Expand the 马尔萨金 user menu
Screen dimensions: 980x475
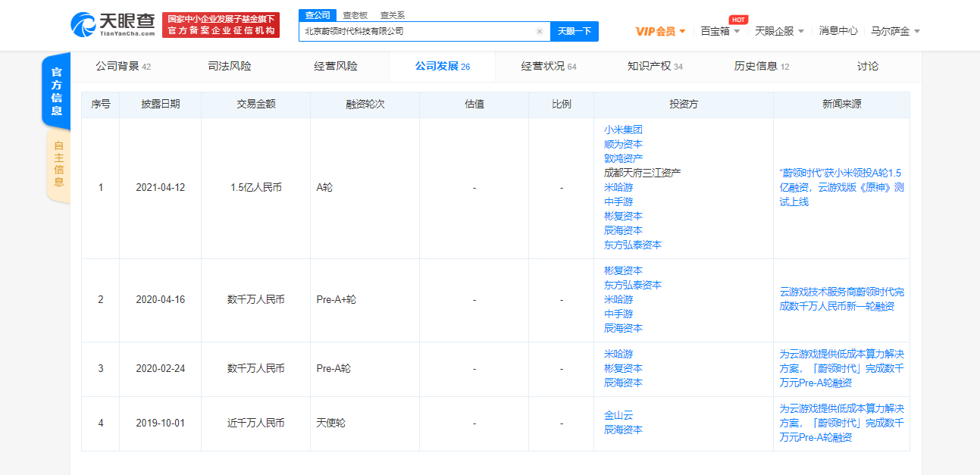point(896,31)
